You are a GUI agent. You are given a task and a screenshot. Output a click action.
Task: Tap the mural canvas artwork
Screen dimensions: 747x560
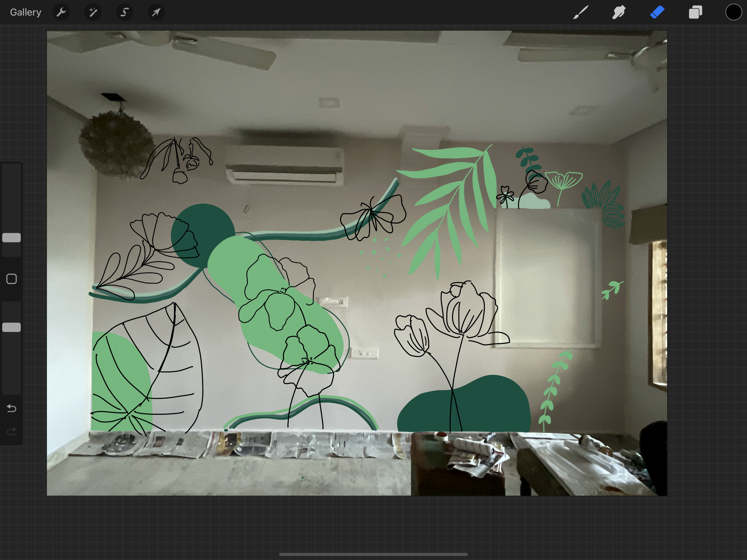pos(357,263)
